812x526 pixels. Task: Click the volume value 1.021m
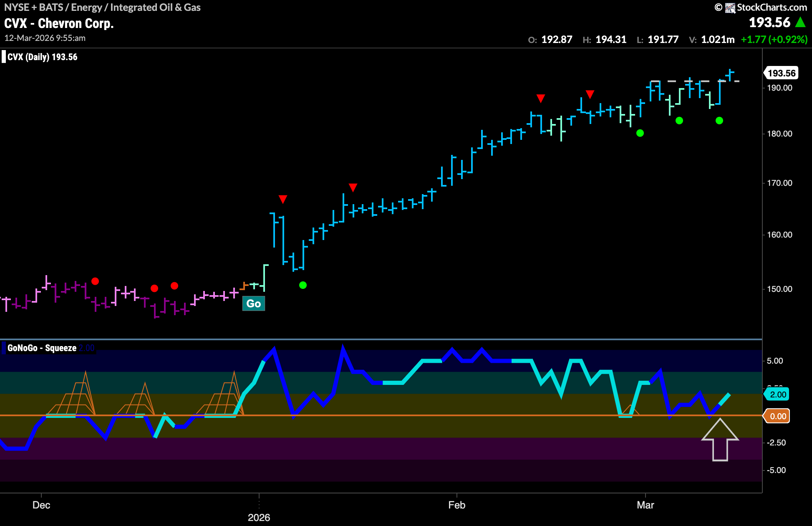718,40
